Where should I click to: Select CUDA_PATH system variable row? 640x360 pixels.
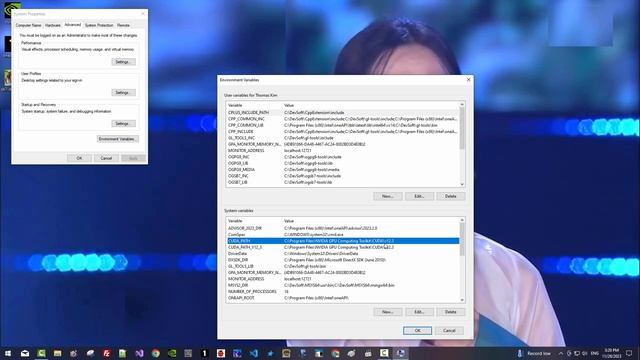pos(343,241)
